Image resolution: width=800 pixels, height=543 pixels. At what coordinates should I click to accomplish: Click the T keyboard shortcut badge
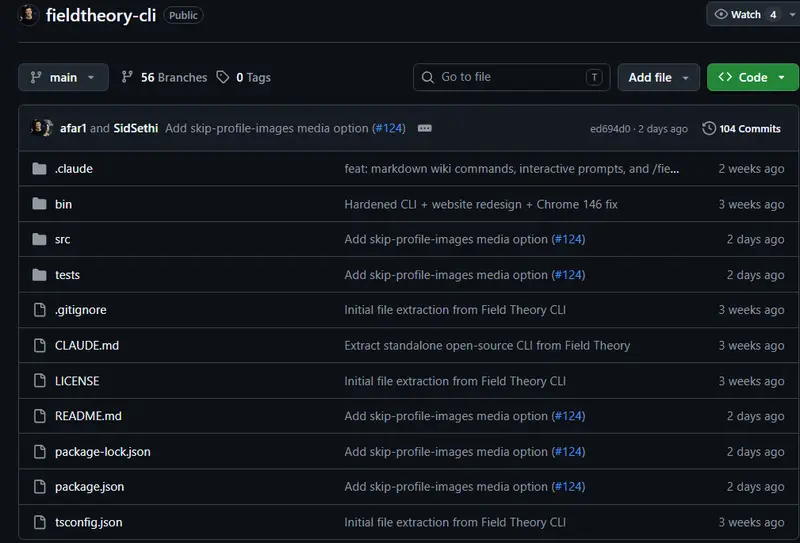(x=594, y=77)
